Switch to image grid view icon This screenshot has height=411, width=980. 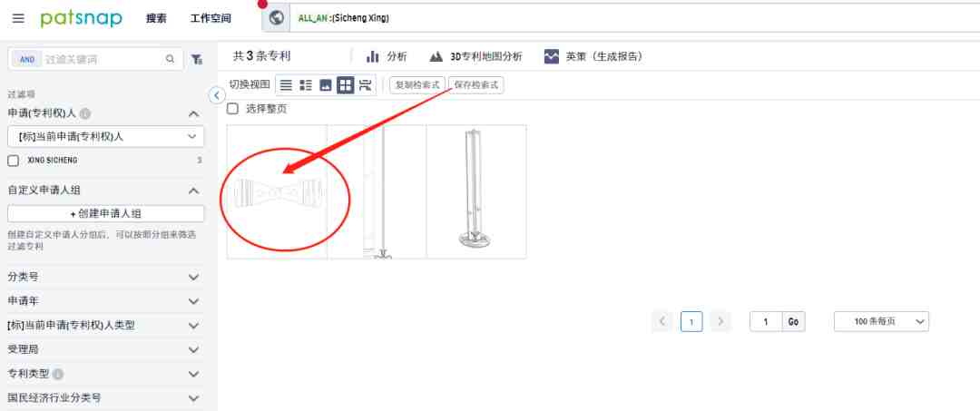(345, 85)
